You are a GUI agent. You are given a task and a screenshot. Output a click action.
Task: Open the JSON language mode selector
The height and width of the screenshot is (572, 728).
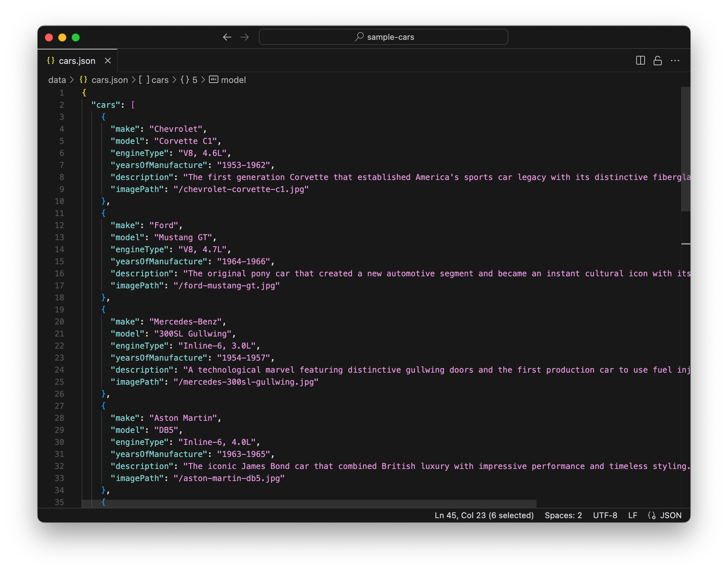pos(670,515)
